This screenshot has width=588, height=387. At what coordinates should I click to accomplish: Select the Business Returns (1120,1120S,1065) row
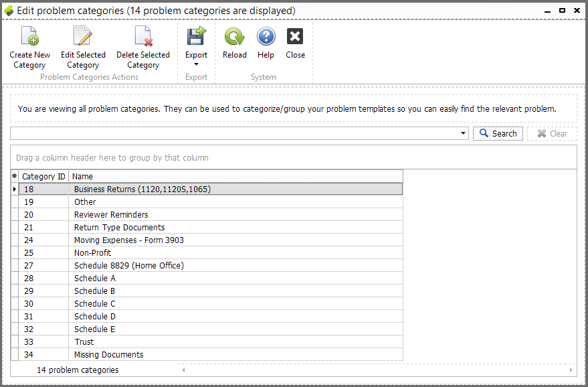(x=210, y=189)
